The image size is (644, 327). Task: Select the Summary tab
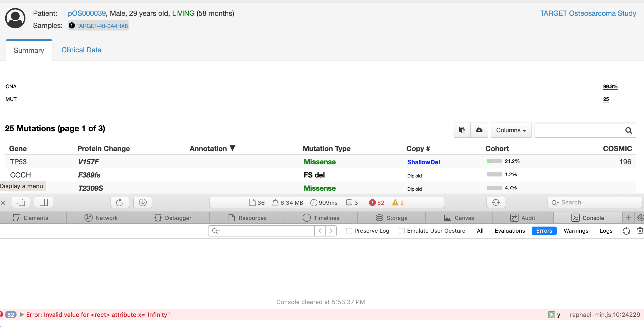coord(29,50)
